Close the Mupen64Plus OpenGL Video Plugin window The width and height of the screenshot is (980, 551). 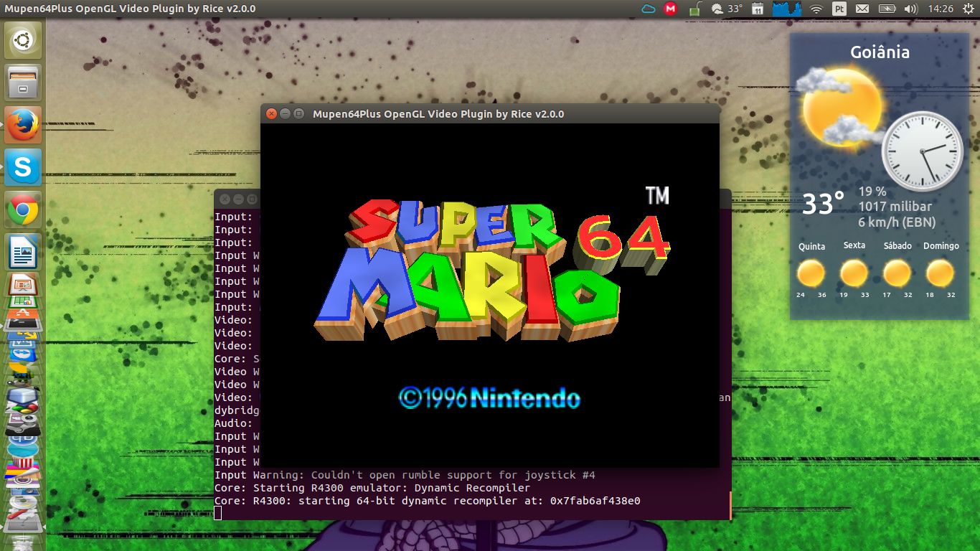(x=271, y=113)
